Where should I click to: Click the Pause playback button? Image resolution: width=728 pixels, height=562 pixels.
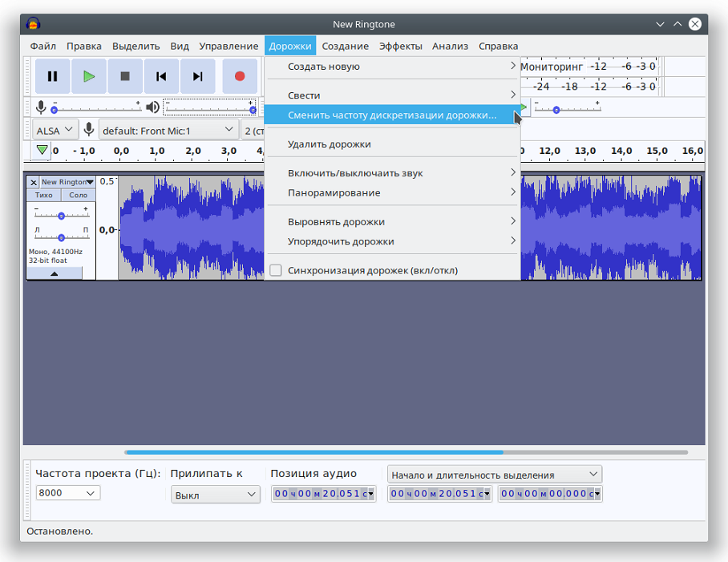(x=52, y=76)
